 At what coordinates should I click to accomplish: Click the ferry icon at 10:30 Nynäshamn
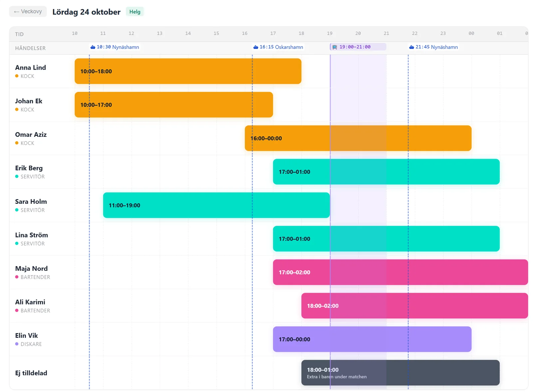[x=93, y=47]
